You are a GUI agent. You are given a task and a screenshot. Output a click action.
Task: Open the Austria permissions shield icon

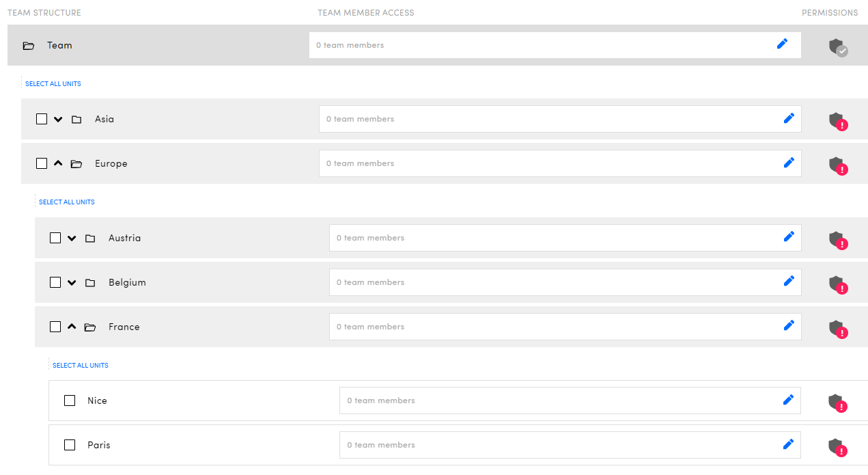[837, 239]
